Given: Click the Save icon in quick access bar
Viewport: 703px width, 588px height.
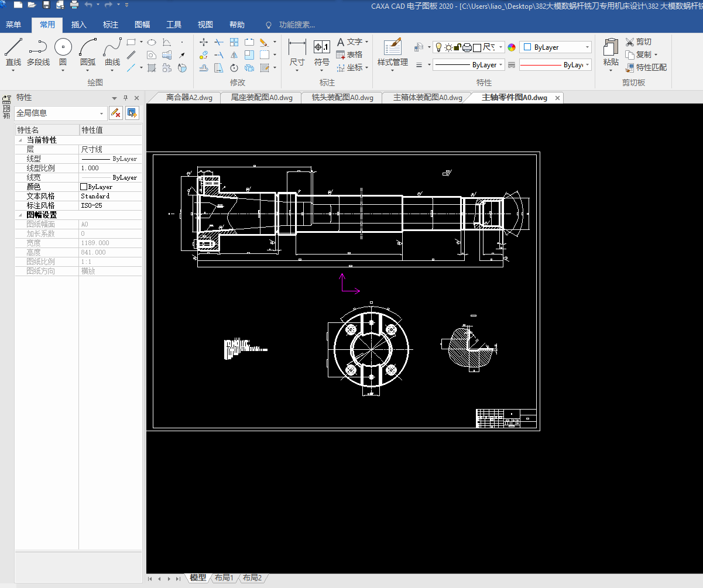Looking at the screenshot, I should [46, 5].
